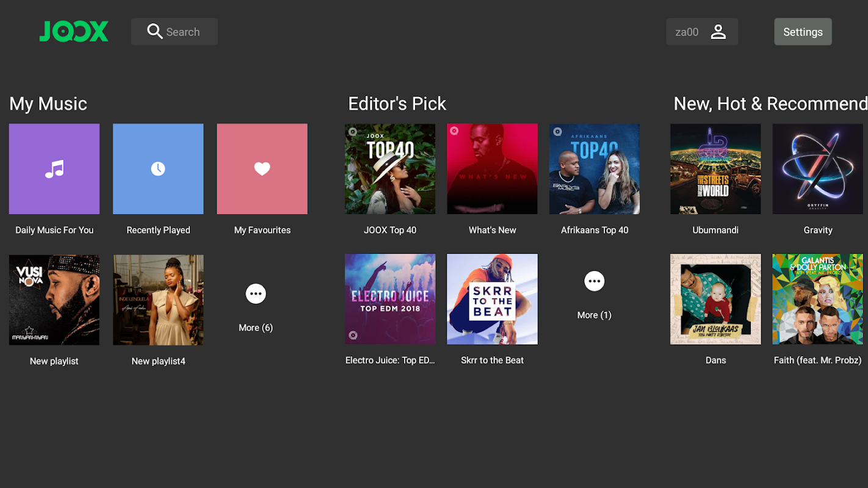Click the search magnifier icon
Image resolution: width=868 pixels, height=488 pixels.
coord(155,32)
